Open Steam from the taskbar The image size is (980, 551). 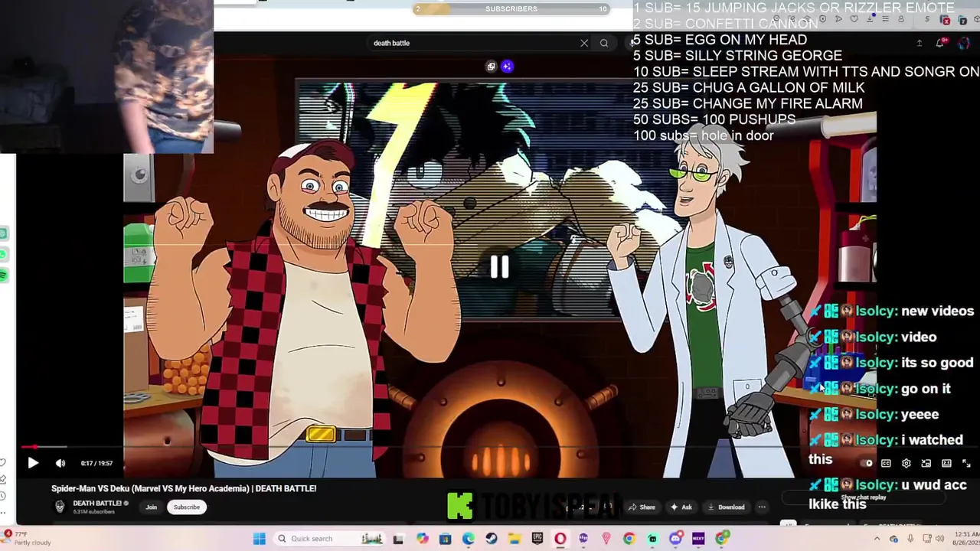coord(491,539)
